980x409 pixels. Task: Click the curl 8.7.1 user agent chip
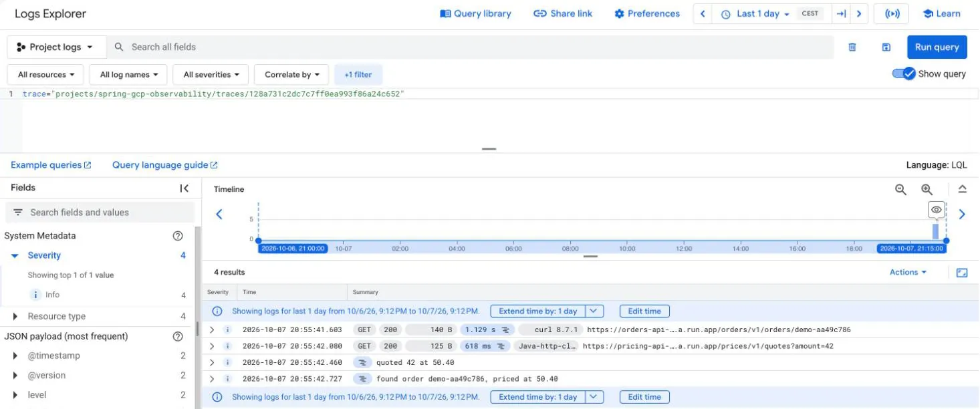click(549, 330)
